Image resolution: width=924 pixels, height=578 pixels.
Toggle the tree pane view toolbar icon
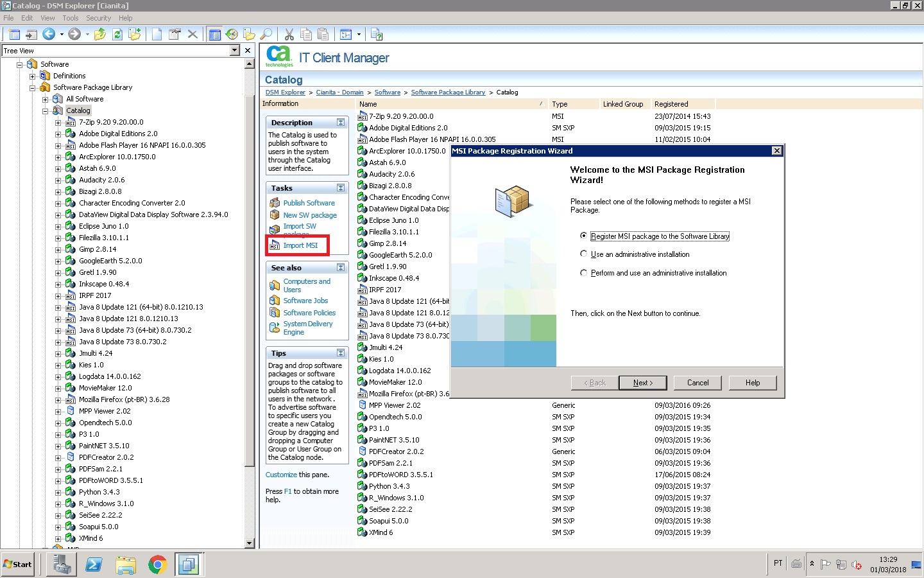(x=215, y=34)
